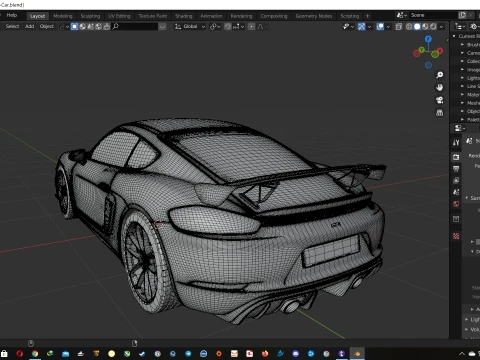Open the Texture properties checker tab
The height and width of the screenshot is (360, 480).
[456, 236]
